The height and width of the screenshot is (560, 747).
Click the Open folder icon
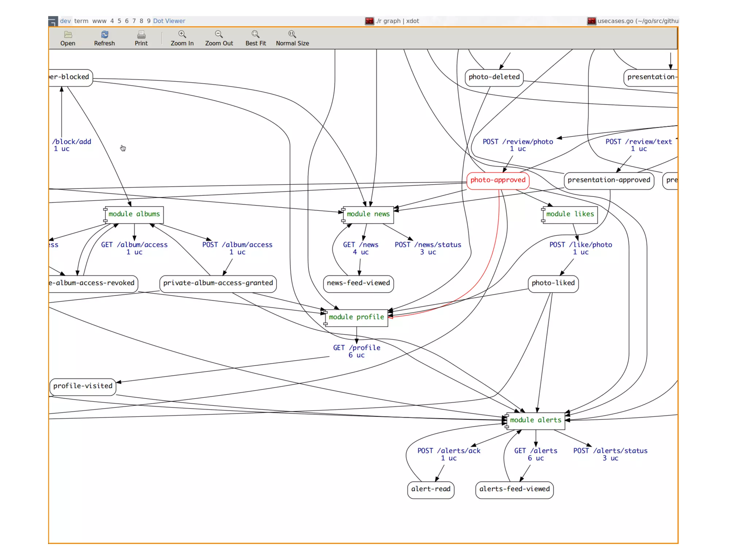click(x=68, y=35)
